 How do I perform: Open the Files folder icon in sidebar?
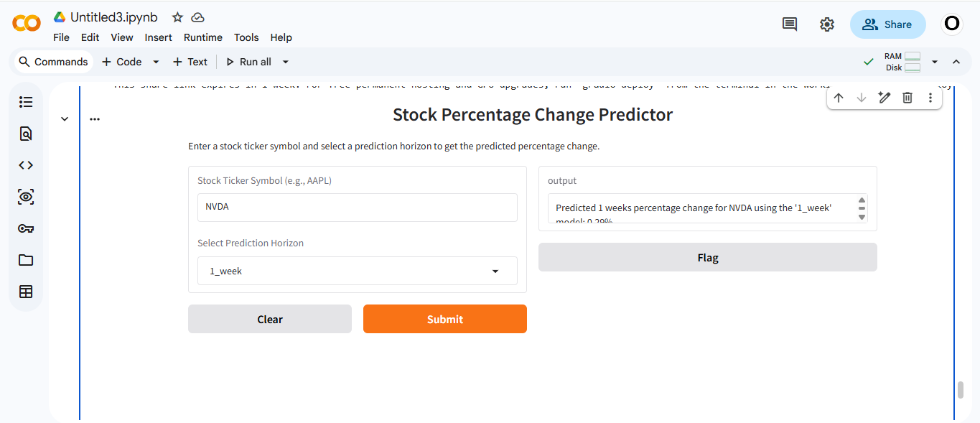click(x=26, y=260)
